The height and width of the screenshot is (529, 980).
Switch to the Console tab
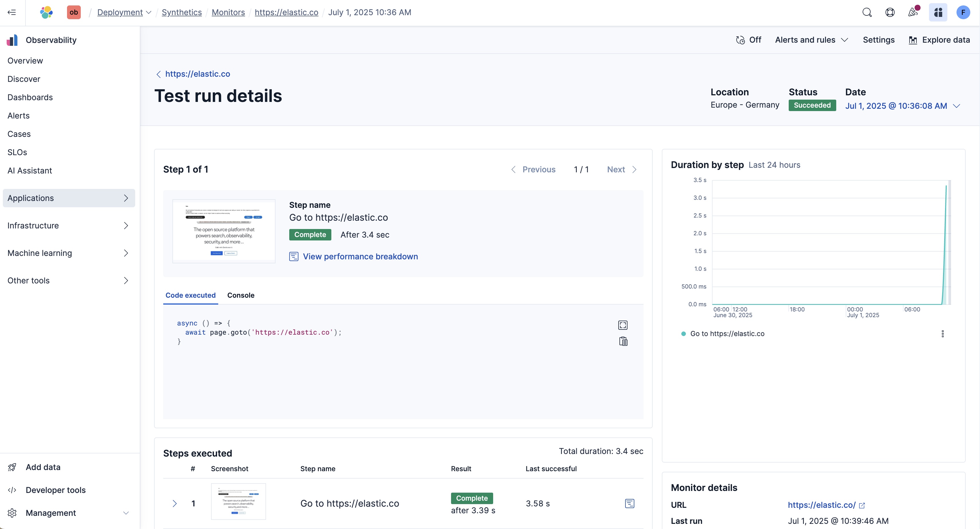coord(241,295)
